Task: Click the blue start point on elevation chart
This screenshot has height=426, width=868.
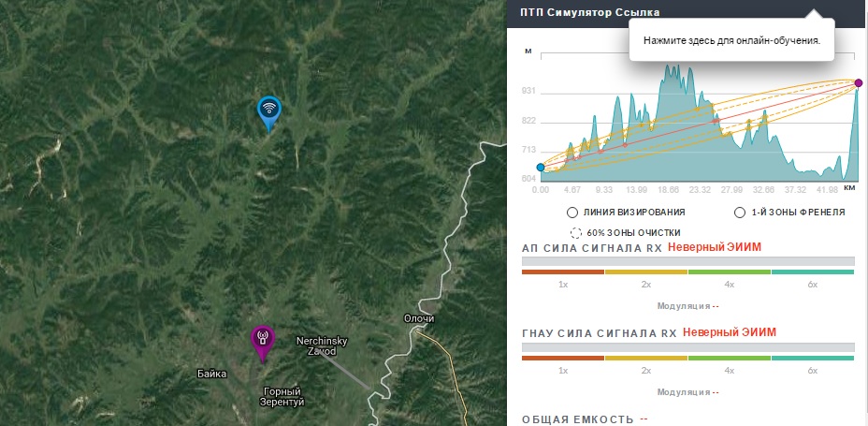Action: (541, 168)
